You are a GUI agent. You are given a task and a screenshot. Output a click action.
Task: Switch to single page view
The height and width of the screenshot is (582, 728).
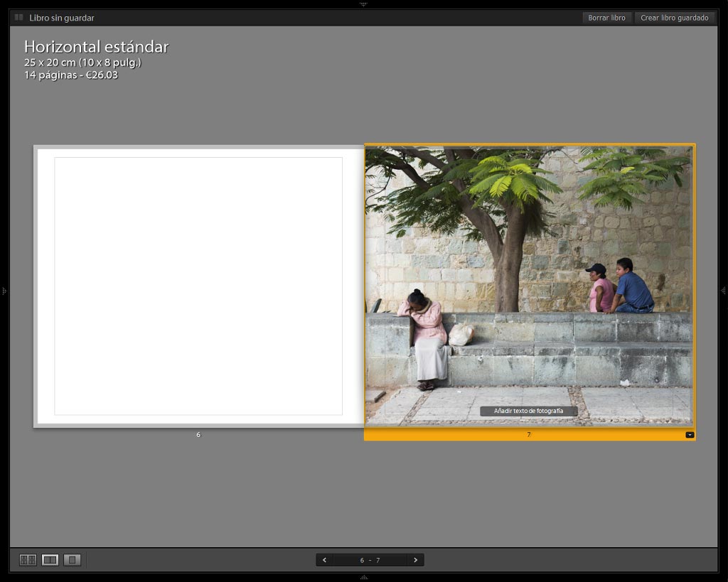pos(72,560)
